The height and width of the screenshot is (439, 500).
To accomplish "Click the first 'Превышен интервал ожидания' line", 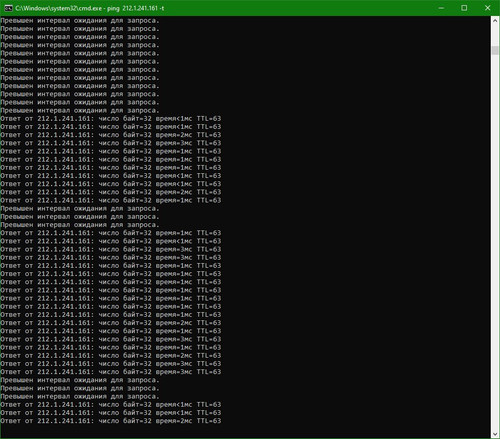I will (x=80, y=21).
